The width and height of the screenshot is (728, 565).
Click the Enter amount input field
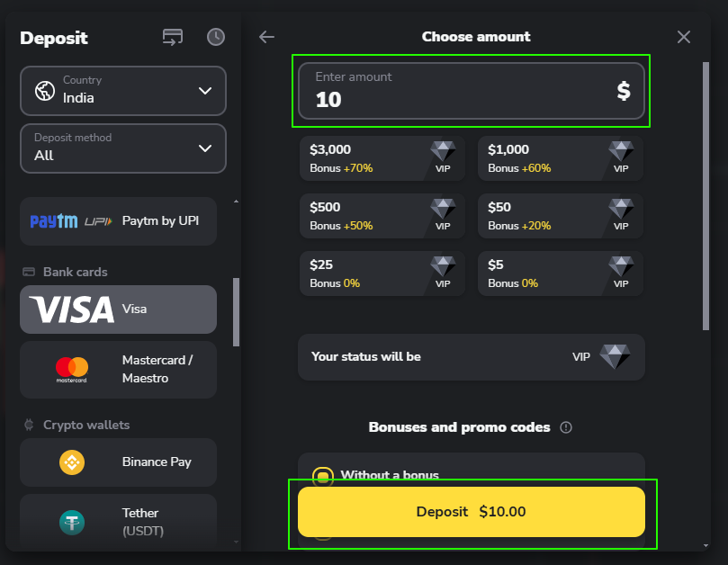[x=459, y=90]
